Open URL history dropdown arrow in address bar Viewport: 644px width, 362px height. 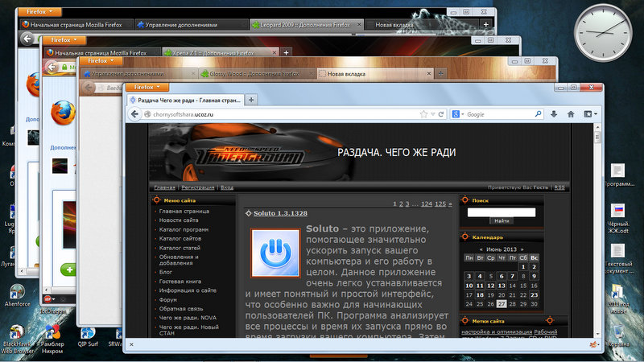coord(433,114)
